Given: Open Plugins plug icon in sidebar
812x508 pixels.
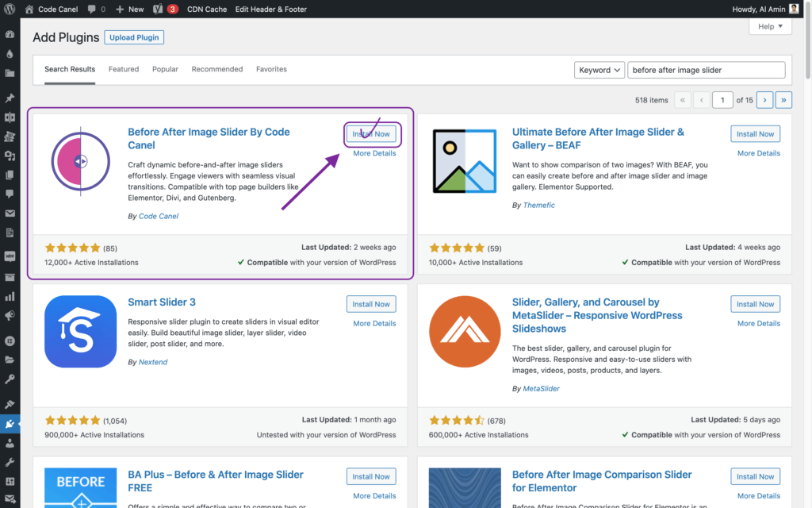Looking at the screenshot, I should 10,424.
